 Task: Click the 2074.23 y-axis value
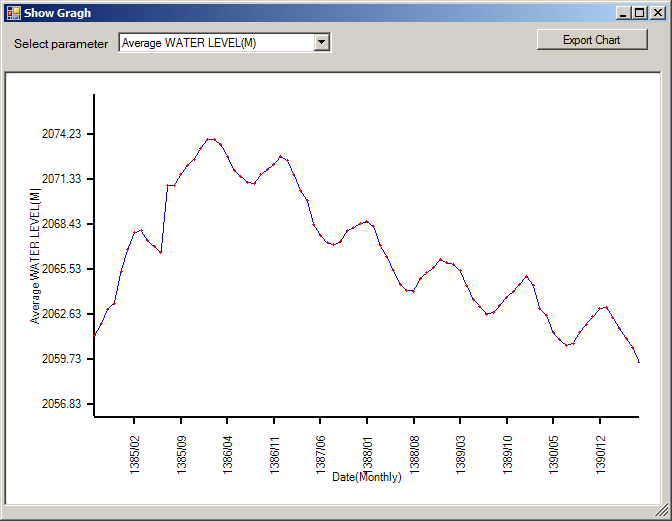[61, 134]
